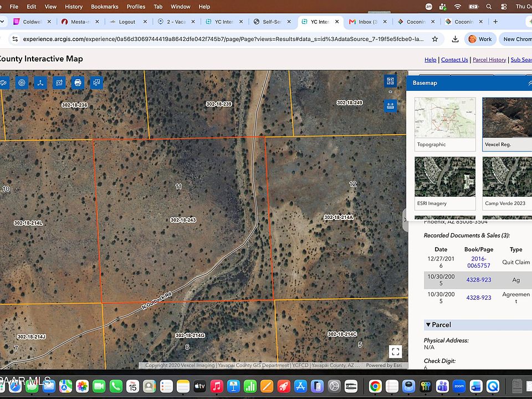Screen dimensions: 532x399
Task: Click the address bar URL field
Action: point(223,39)
